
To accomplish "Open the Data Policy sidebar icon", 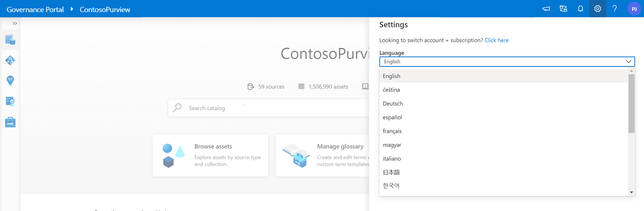I will [x=10, y=101].
